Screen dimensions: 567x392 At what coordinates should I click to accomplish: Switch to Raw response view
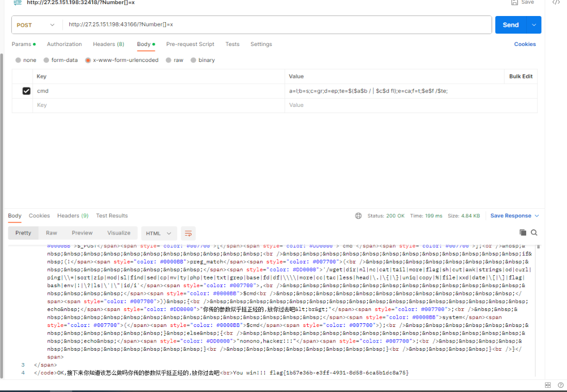tap(51, 233)
